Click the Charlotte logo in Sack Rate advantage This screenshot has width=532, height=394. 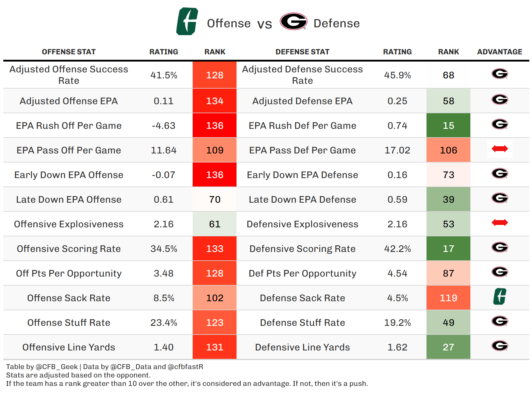[500, 297]
